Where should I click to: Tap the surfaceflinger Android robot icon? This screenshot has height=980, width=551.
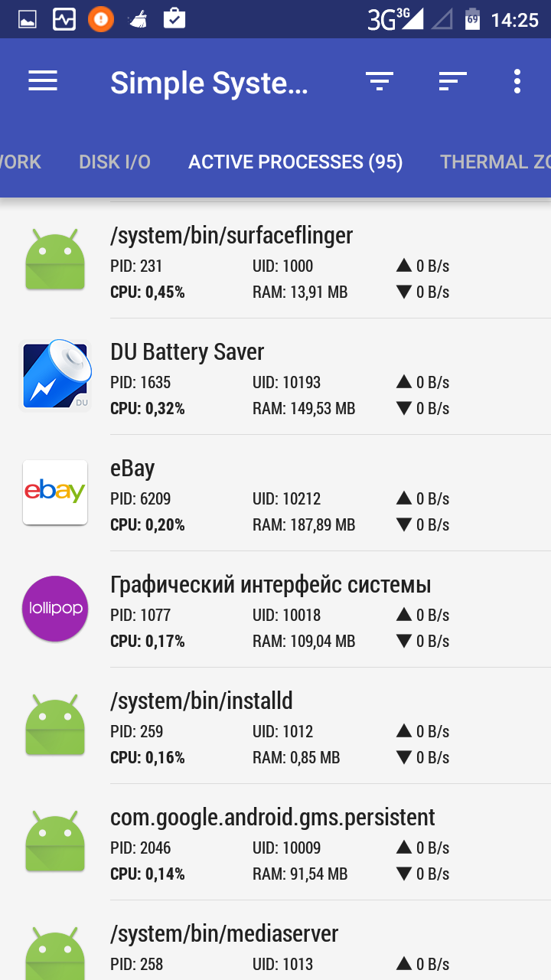coord(55,259)
